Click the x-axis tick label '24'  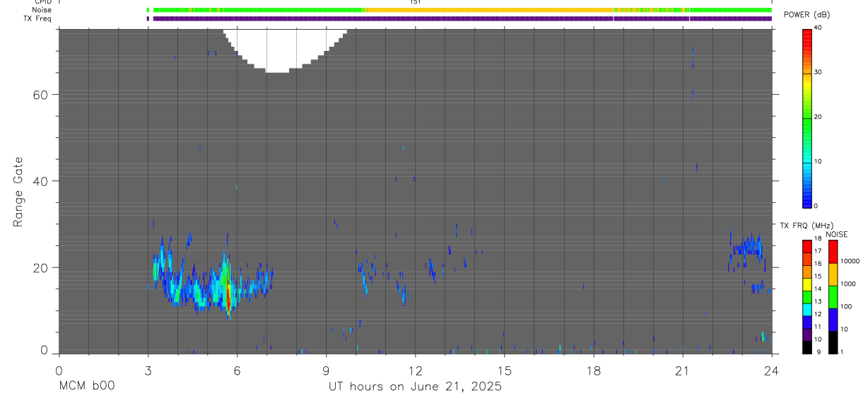[771, 370]
